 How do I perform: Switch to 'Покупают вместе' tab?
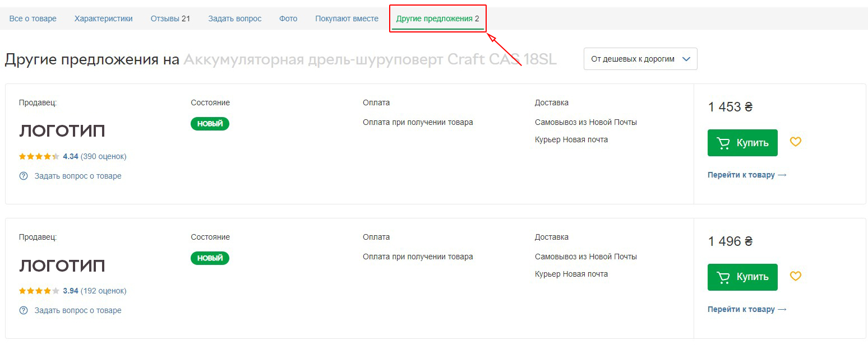(347, 18)
